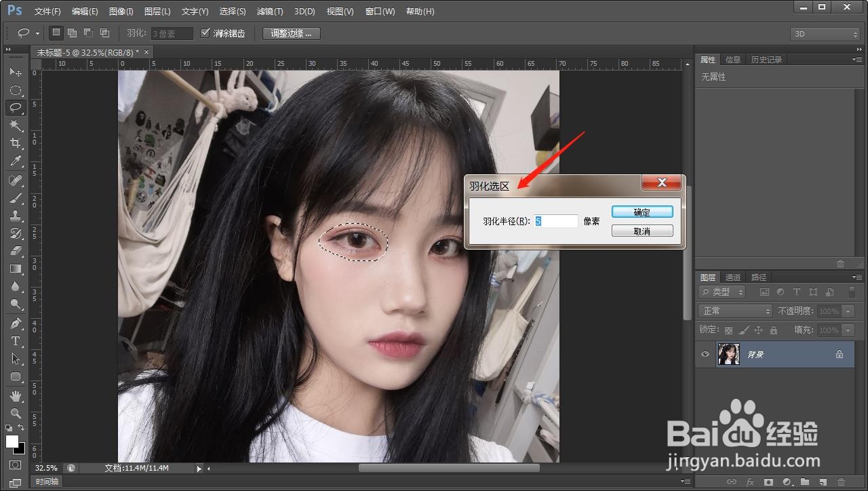Screen dimensions: 868x491
Task: Click foreground color swatch
Action: click(x=12, y=441)
